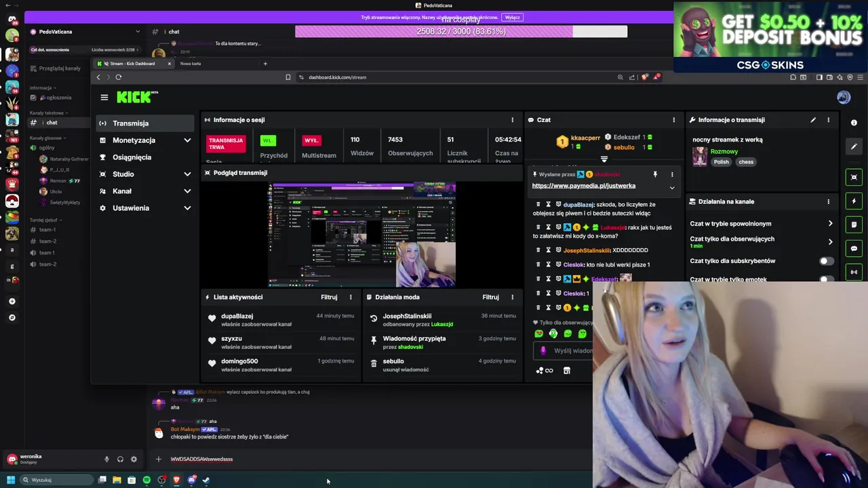
Task: Expand the pinned paymedia message
Action: 672,188
